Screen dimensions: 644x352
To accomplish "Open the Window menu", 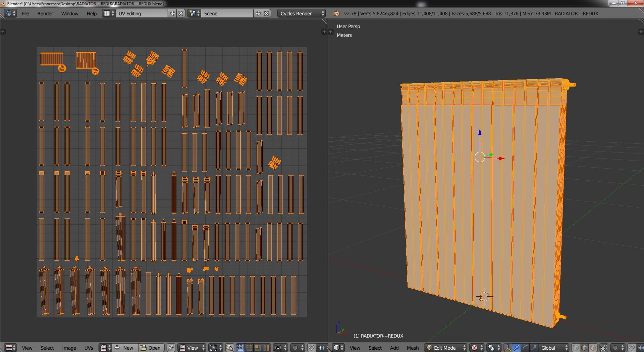I will coord(69,13).
